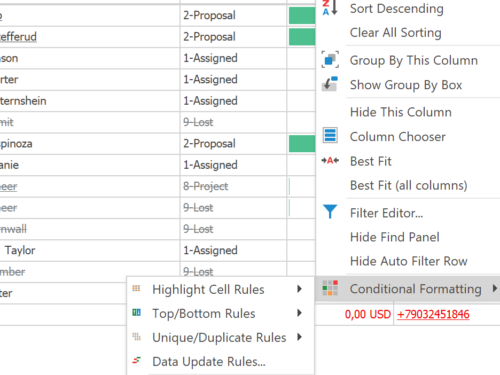This screenshot has width=500, height=375.
Task: Click the Group By This Column icon
Action: pos(330,60)
